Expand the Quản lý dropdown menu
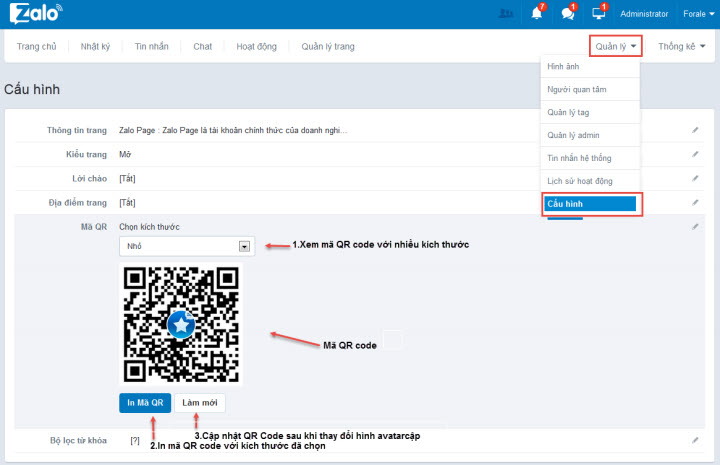The height and width of the screenshot is (465, 720). [615, 46]
